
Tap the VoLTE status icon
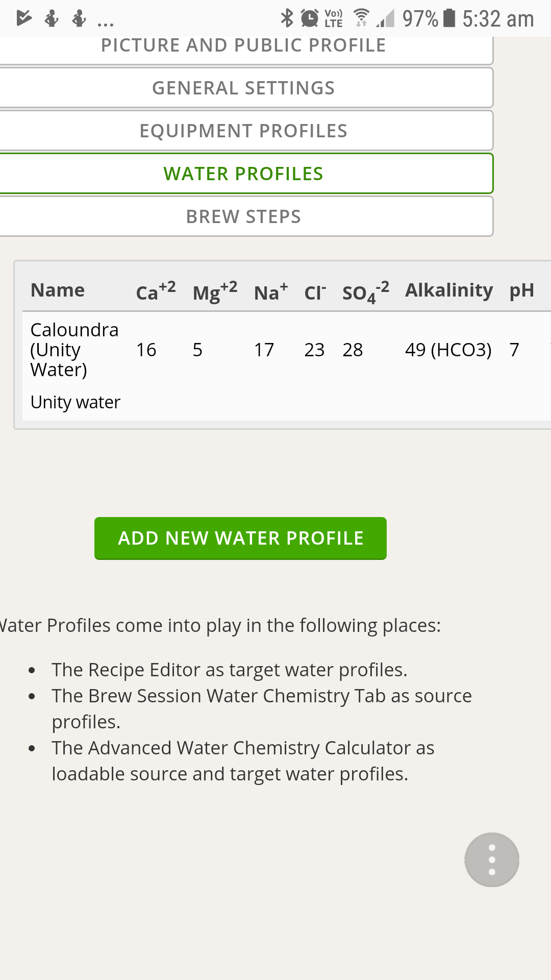point(334,18)
